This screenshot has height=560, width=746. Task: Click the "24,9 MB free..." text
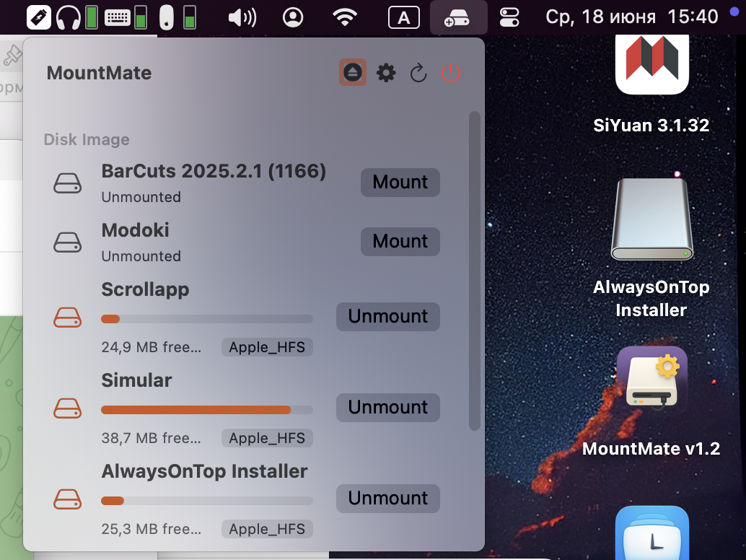coord(152,347)
